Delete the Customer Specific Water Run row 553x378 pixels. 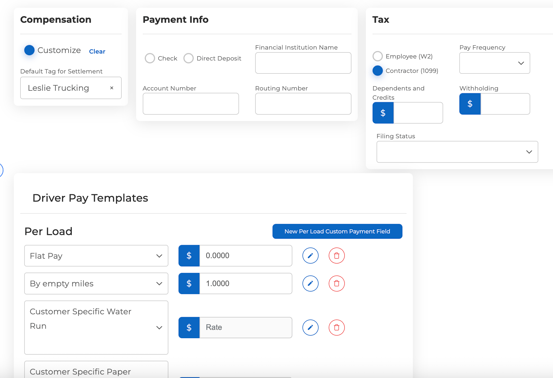pos(336,328)
